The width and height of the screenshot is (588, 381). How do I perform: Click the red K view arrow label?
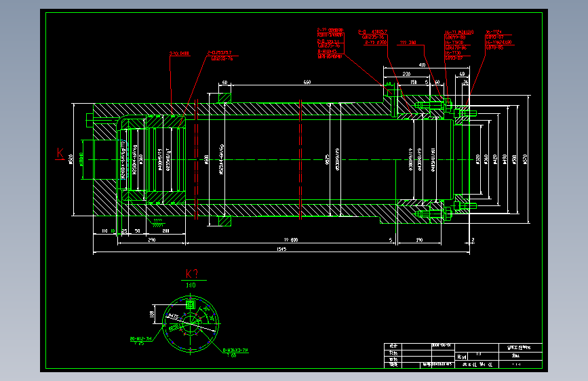pos(60,153)
